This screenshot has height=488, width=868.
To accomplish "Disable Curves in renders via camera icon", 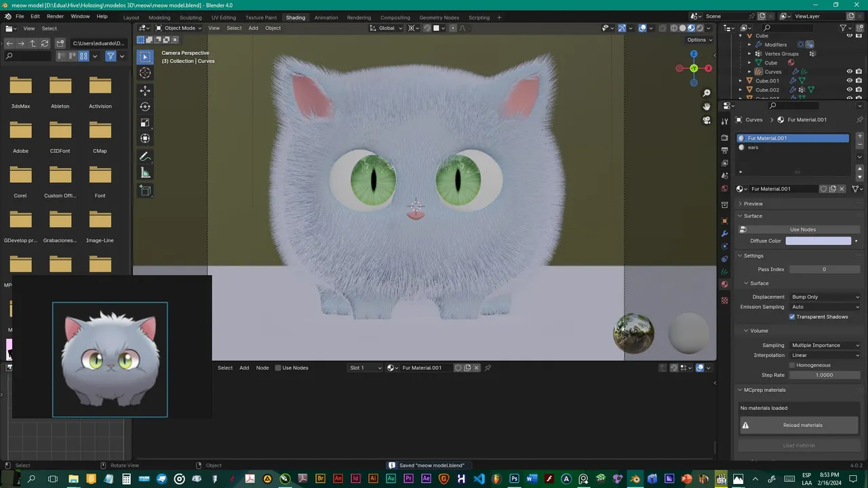I will pos(859,71).
